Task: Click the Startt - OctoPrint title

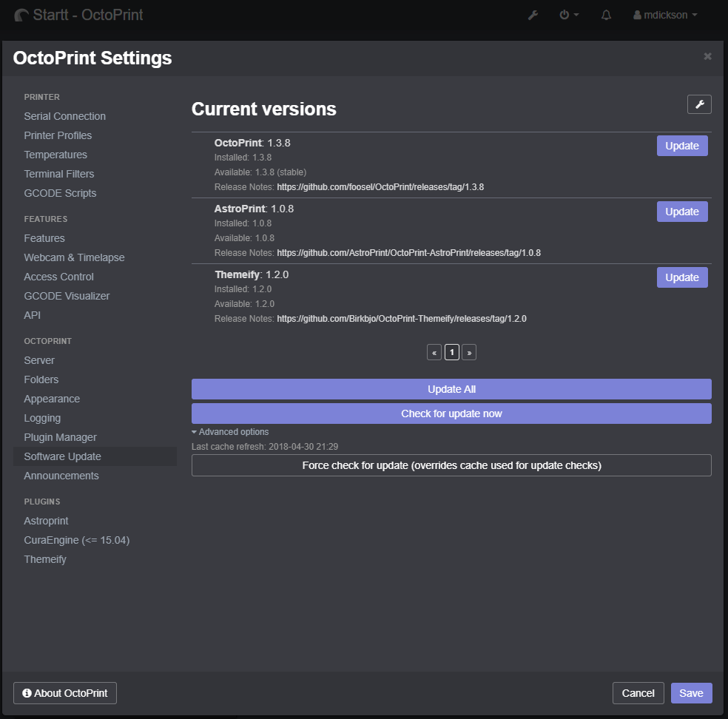Action: (88, 16)
